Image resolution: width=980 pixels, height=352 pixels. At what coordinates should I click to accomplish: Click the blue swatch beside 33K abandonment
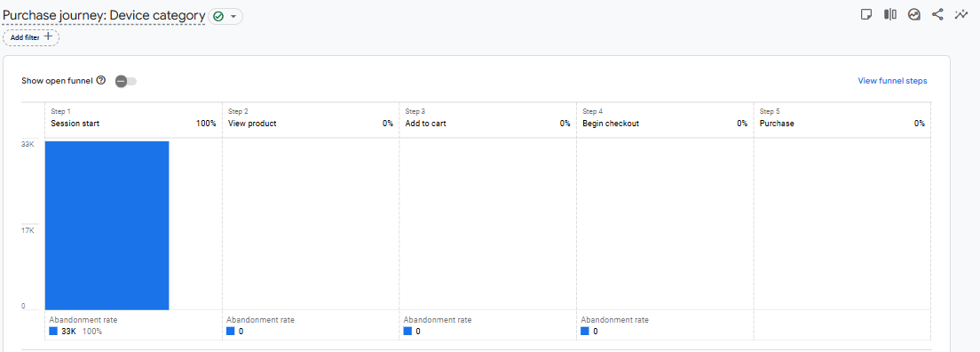tap(53, 331)
